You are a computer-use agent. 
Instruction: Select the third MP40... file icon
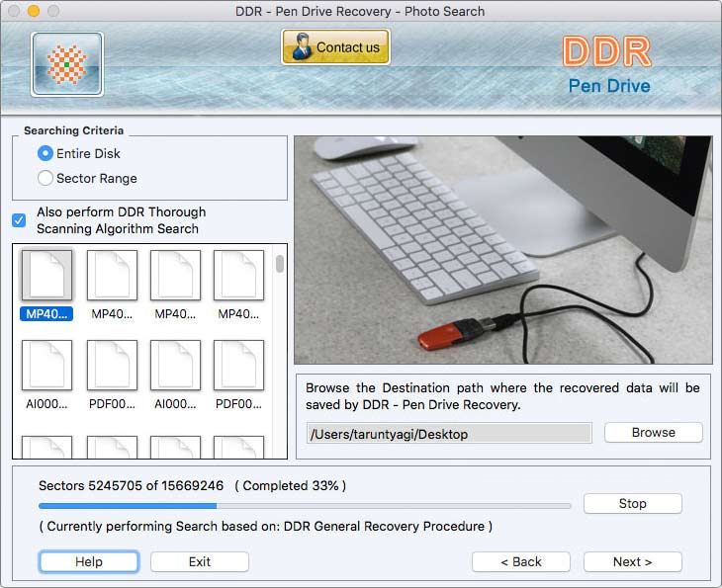pos(175,275)
